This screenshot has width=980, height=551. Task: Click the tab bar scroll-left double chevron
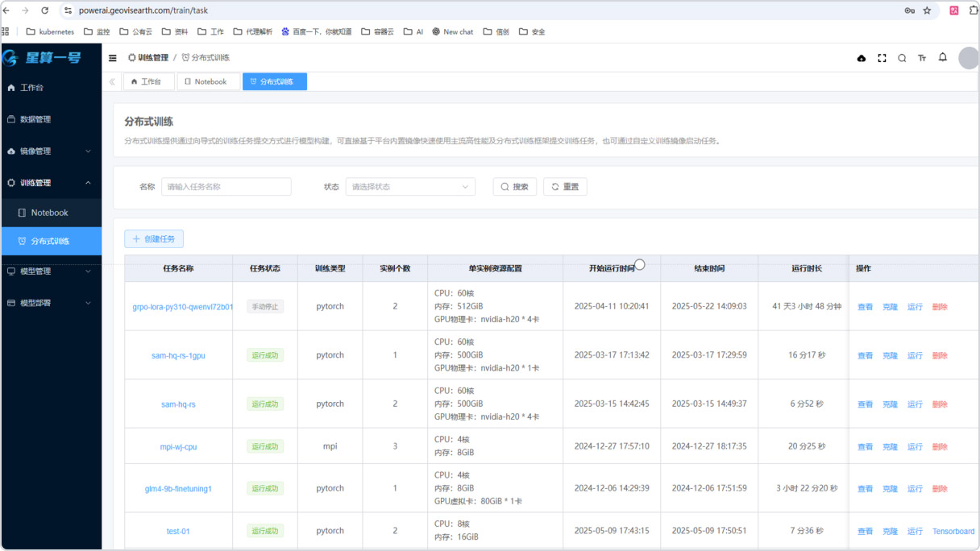(x=112, y=81)
